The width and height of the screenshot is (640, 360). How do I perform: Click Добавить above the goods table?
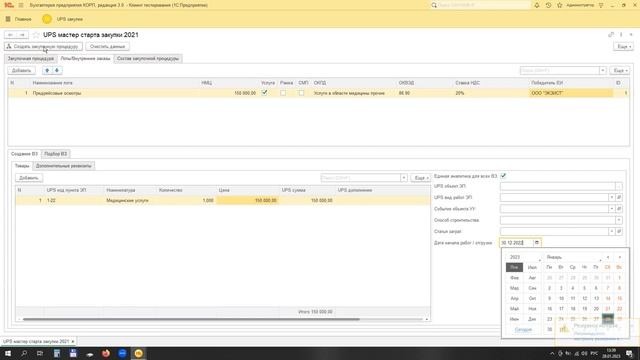29,178
